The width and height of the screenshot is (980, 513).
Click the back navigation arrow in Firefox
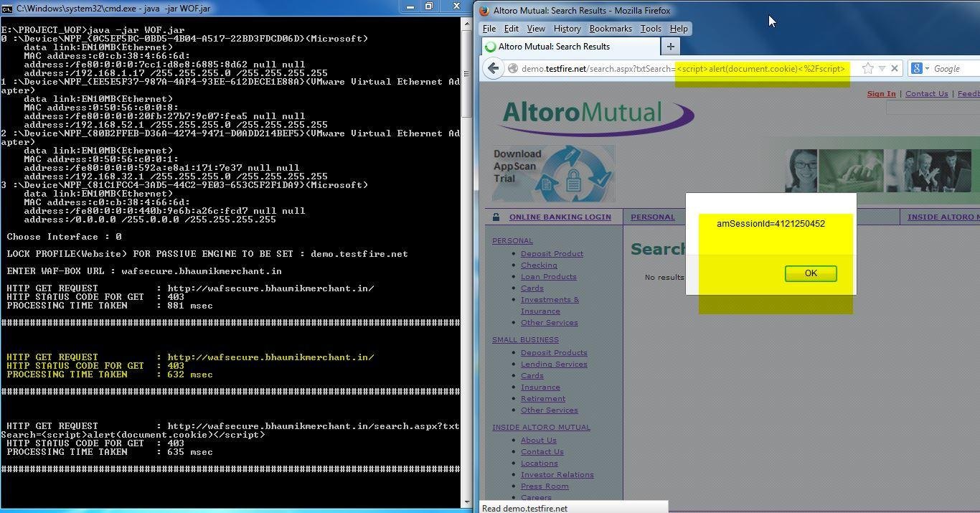click(494, 69)
